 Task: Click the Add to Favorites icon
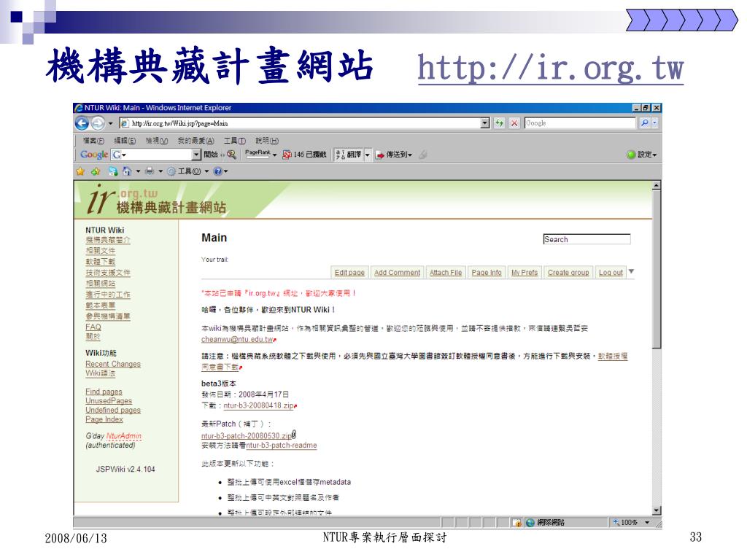pyautogui.click(x=96, y=171)
